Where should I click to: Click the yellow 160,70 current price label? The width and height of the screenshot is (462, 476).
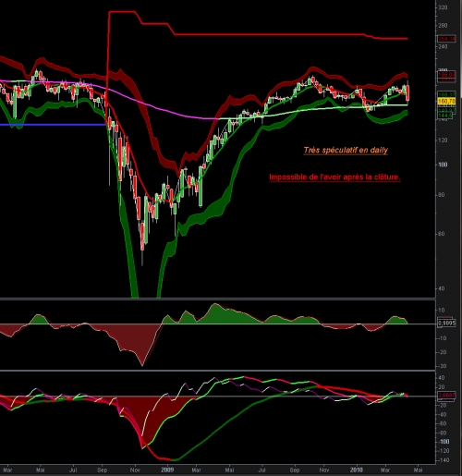coord(446,101)
